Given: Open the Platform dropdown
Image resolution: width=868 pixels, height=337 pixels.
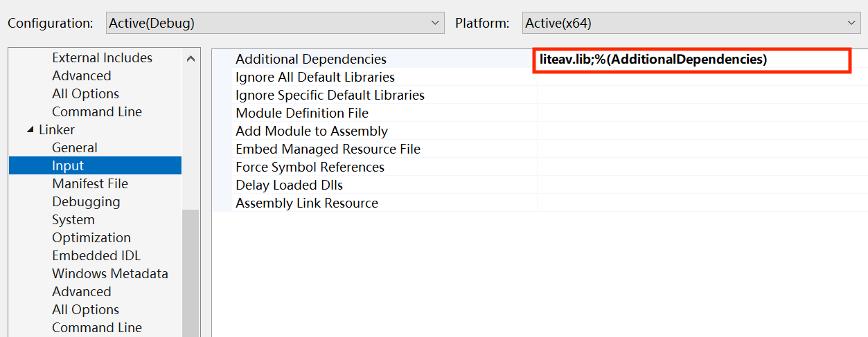Looking at the screenshot, I should coord(691,23).
